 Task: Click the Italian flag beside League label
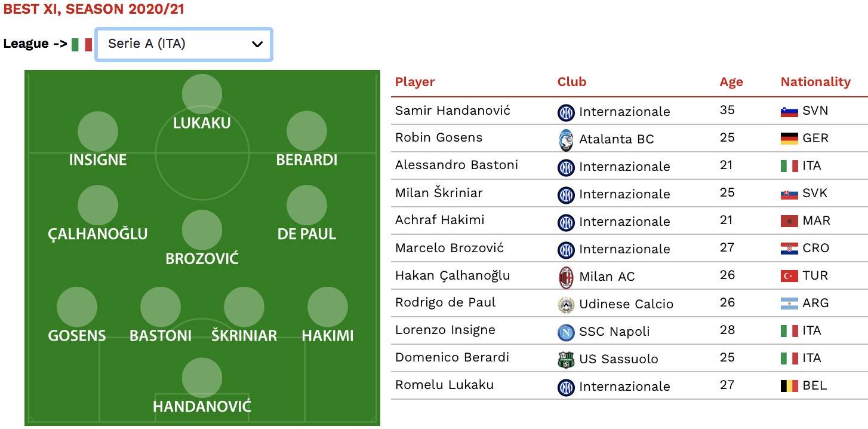click(82, 45)
